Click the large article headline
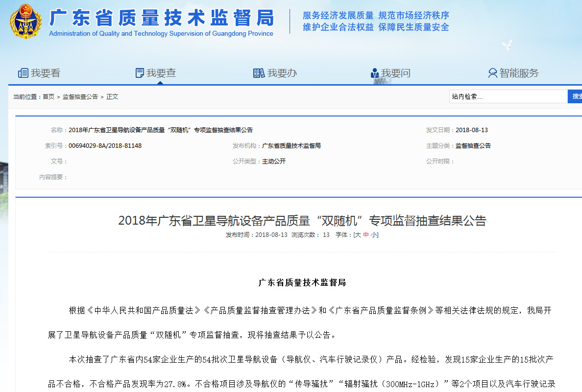 (302, 221)
